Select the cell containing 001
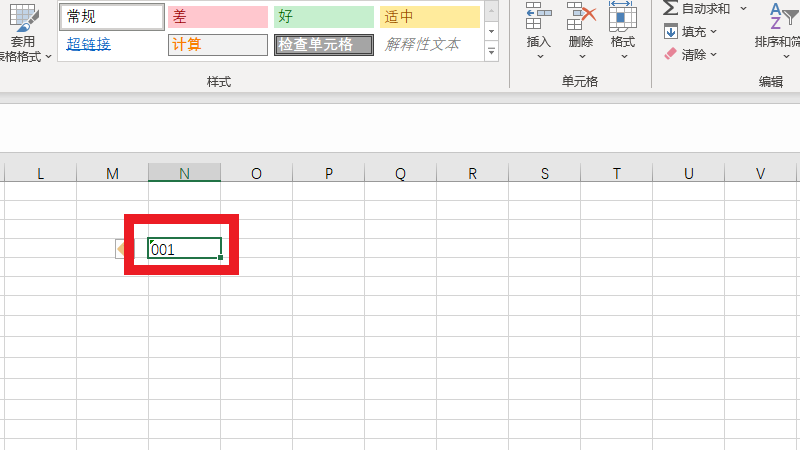 click(x=184, y=249)
